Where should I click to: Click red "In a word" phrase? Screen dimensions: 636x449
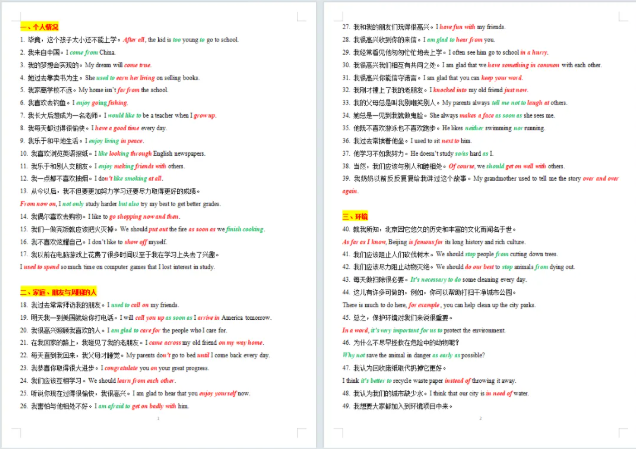click(355, 330)
